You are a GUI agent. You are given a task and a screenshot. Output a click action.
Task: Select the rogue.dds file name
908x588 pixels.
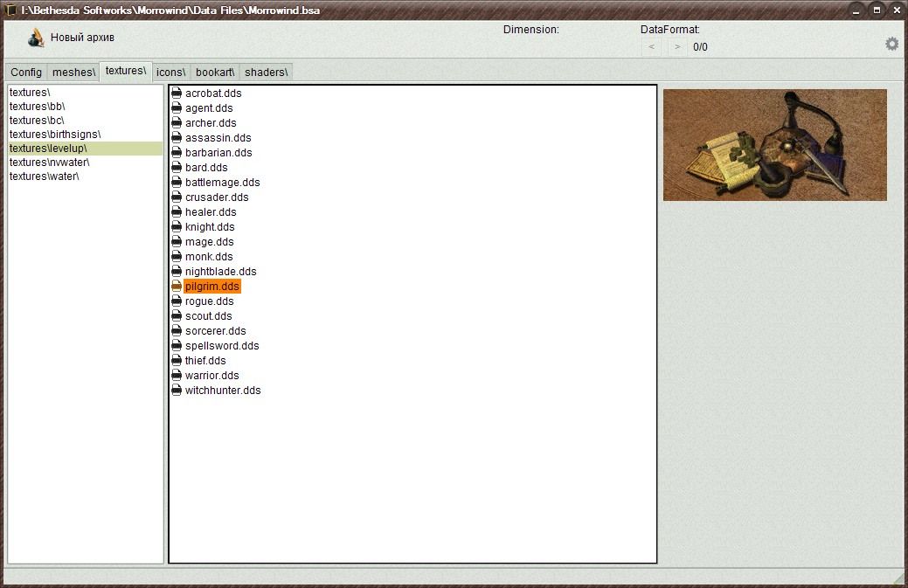click(x=209, y=301)
